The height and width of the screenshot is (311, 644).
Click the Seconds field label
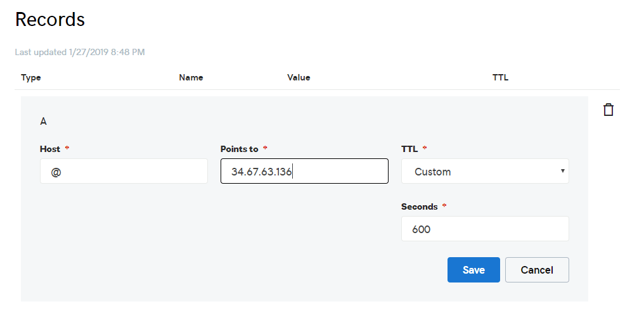click(420, 206)
